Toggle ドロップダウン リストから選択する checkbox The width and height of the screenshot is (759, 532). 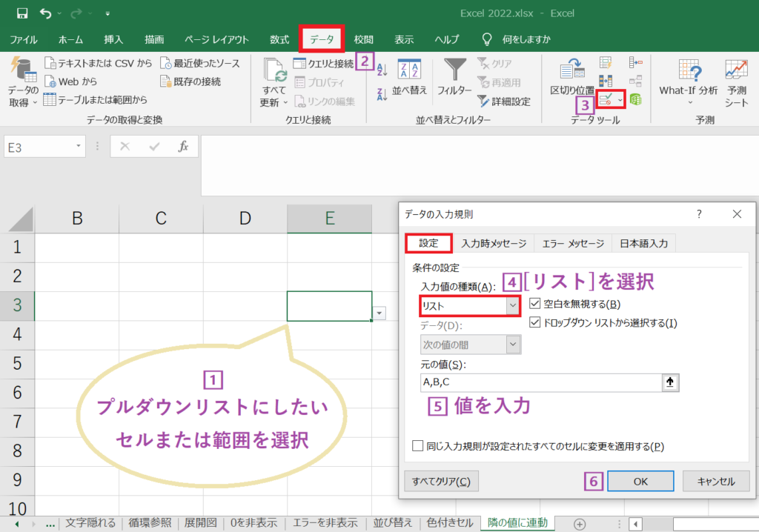point(535,322)
